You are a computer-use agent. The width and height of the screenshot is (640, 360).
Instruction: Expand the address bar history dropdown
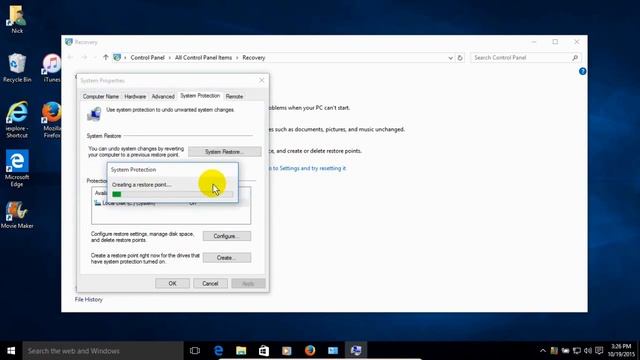450,58
